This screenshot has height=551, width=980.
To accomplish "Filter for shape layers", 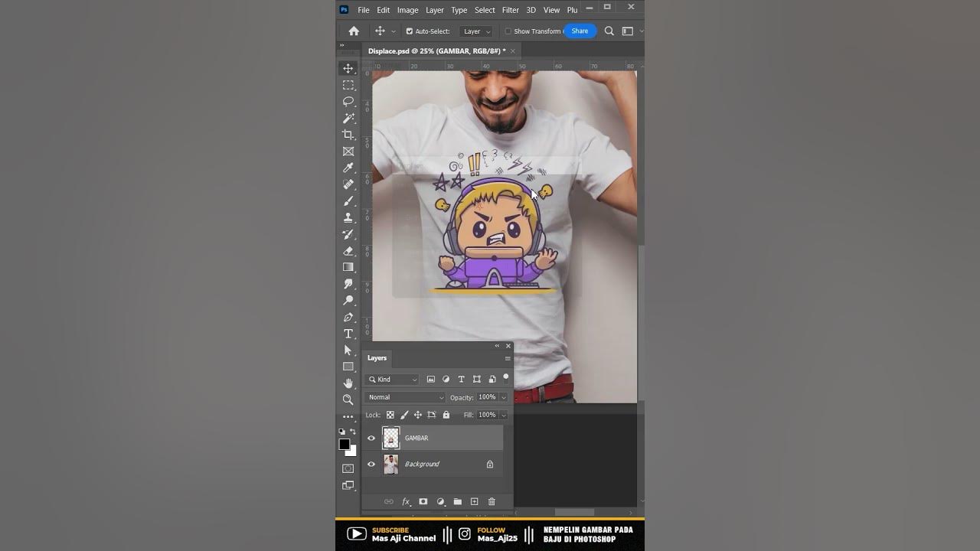I will tap(477, 380).
